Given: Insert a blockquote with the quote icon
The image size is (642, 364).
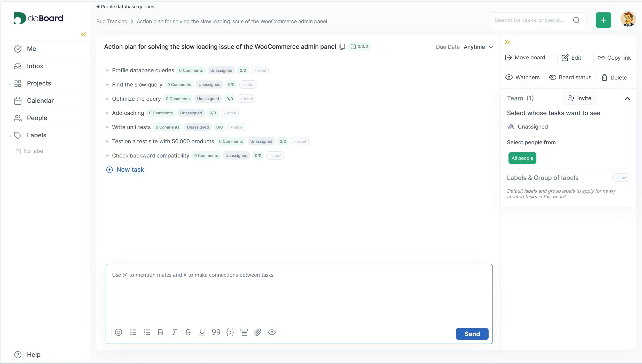Looking at the screenshot, I should point(216,332).
